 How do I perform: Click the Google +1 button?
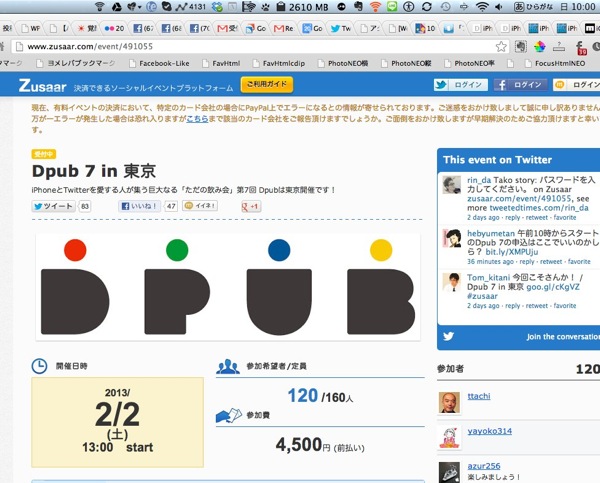[251, 207]
